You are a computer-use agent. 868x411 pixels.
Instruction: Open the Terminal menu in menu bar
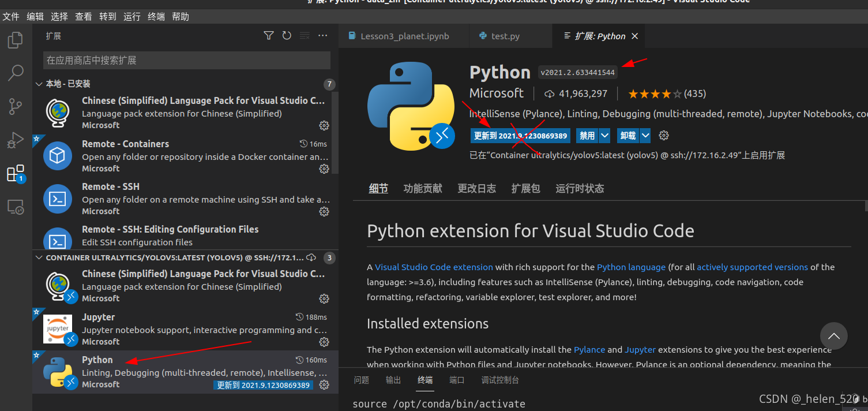[156, 17]
